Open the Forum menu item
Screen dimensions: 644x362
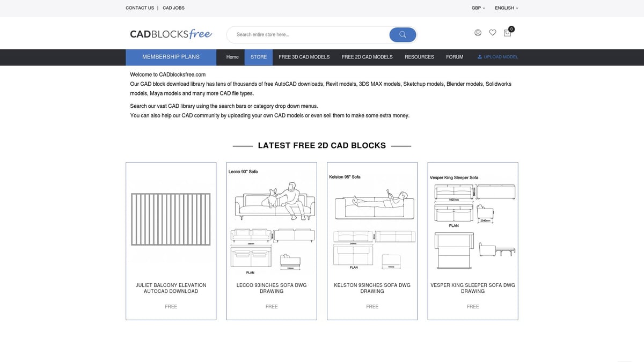(x=455, y=57)
